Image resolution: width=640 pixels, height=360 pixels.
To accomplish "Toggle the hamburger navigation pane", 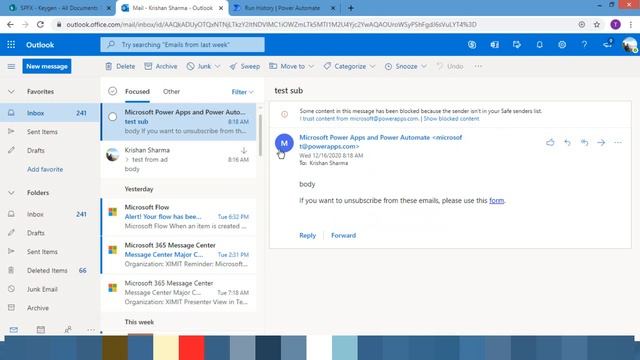I will point(11,66).
